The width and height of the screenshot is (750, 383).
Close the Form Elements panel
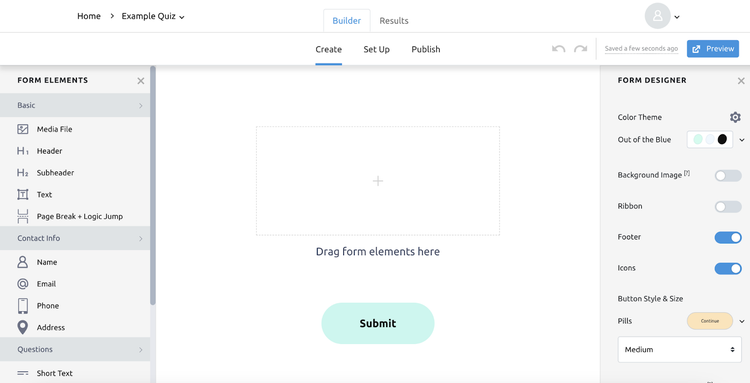tap(141, 81)
